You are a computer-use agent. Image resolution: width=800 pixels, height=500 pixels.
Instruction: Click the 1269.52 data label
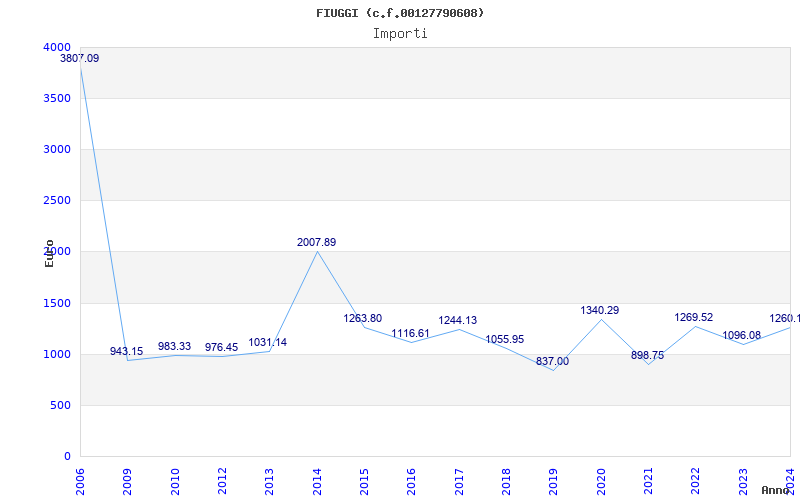[x=694, y=317]
